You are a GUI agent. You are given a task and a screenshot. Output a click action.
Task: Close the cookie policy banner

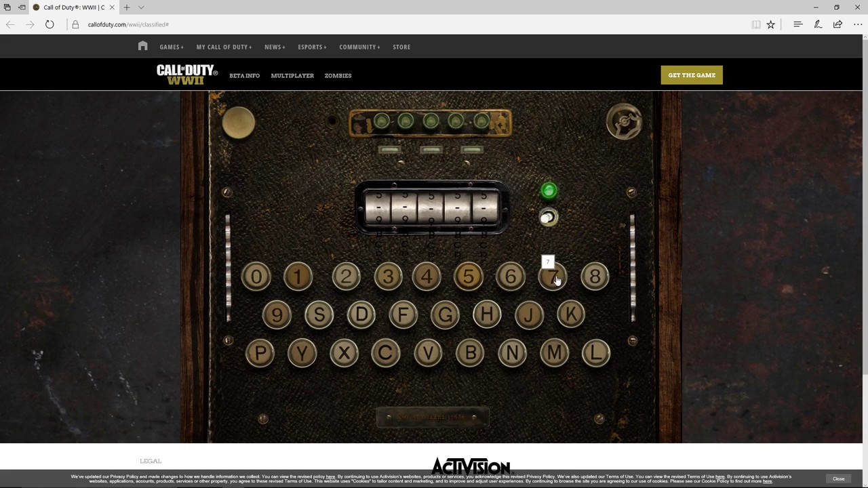pos(839,479)
